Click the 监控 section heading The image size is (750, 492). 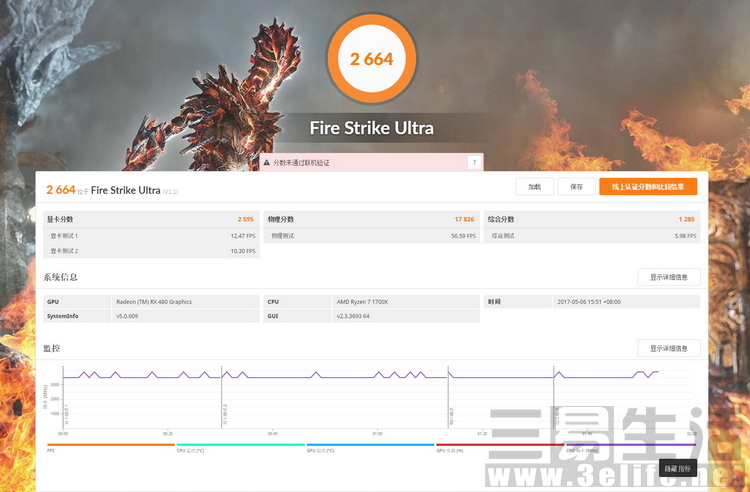[x=52, y=348]
